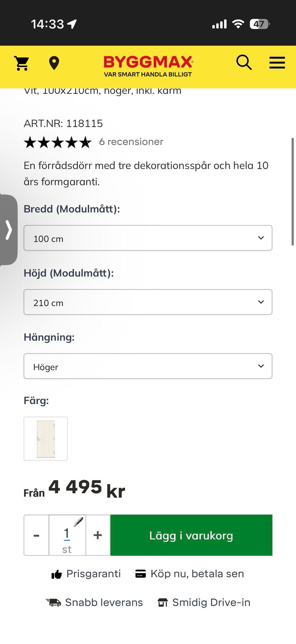
Task: Tap the Prisgaranti thumbs-up icon
Action: click(x=57, y=574)
